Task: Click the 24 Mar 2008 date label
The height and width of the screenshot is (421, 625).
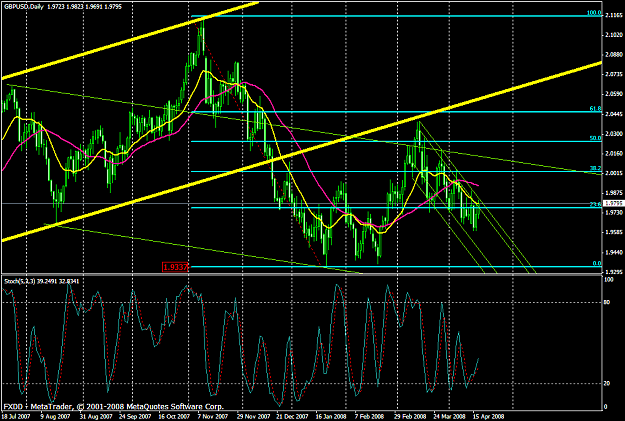Action: click(x=449, y=416)
